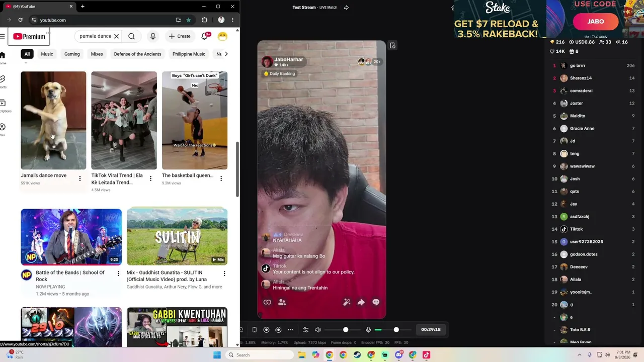This screenshot has width=644, height=362.
Task: Clear the 'pamela dance' search text
Action: click(116, 36)
